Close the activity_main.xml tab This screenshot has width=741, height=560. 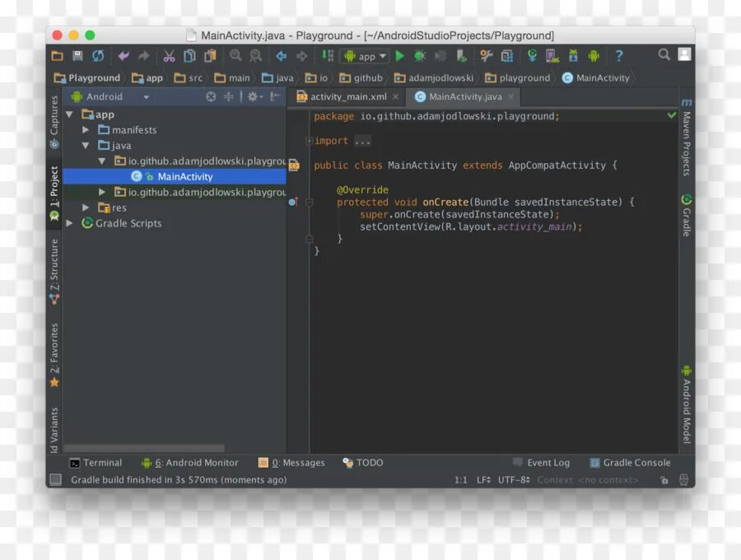tap(395, 97)
